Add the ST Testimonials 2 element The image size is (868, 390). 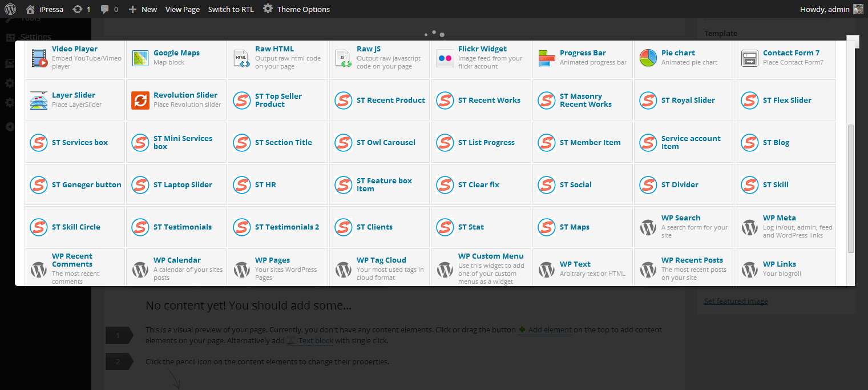[278, 227]
